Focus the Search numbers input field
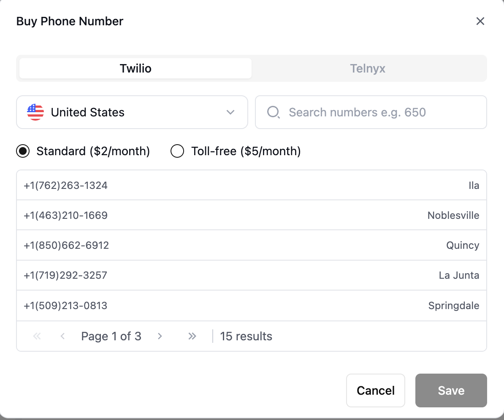Screen dimensions: 504x420 [371, 113]
